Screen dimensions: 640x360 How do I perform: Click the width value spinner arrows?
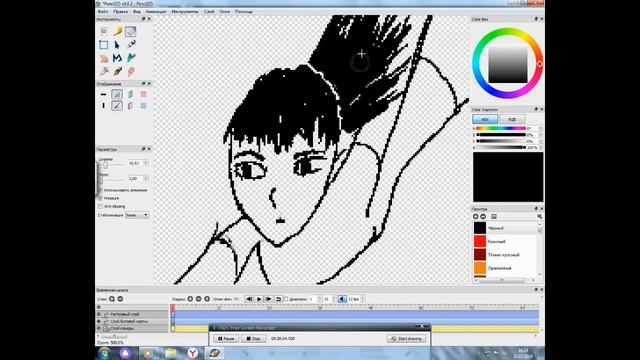(146, 163)
